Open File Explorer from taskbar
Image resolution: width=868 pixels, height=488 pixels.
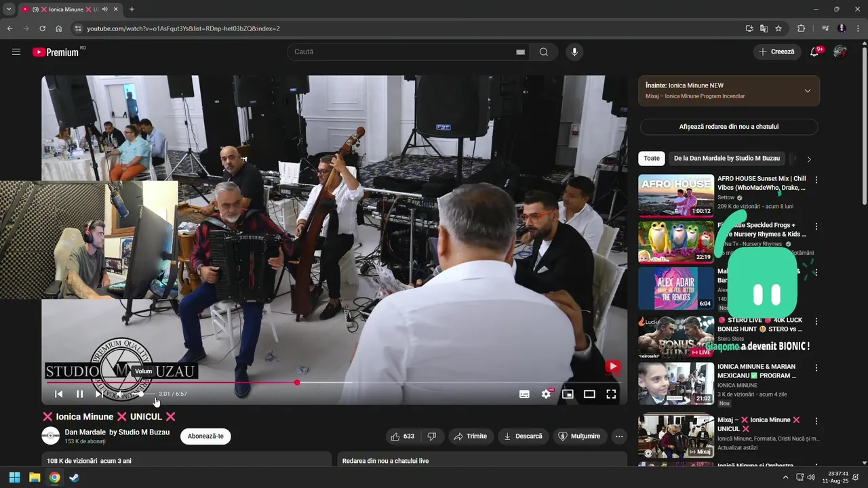click(x=35, y=477)
